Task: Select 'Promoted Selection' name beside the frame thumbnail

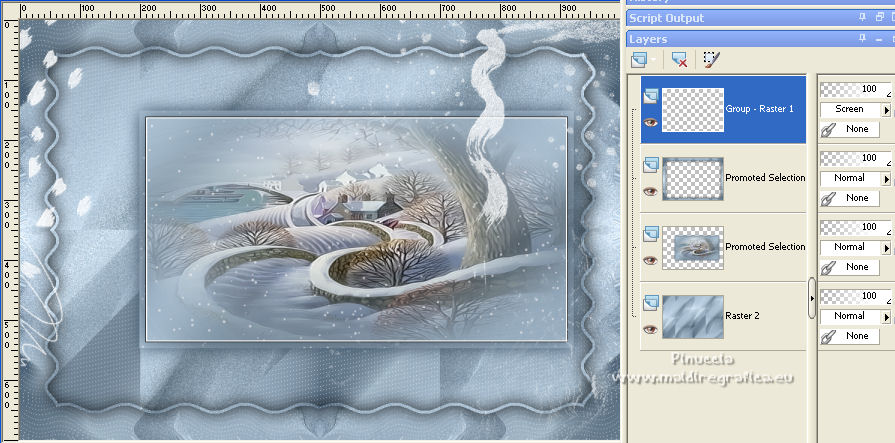Action: point(765,178)
